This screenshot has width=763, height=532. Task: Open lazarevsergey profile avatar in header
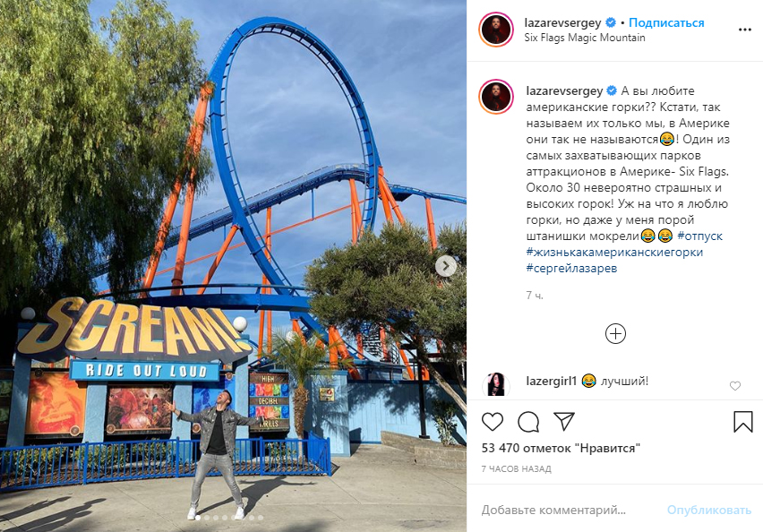tap(496, 30)
